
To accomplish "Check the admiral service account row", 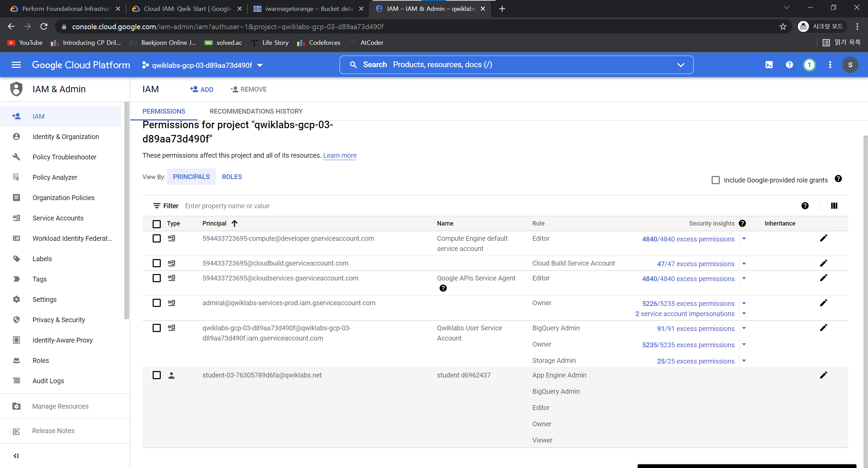I will [x=156, y=303].
